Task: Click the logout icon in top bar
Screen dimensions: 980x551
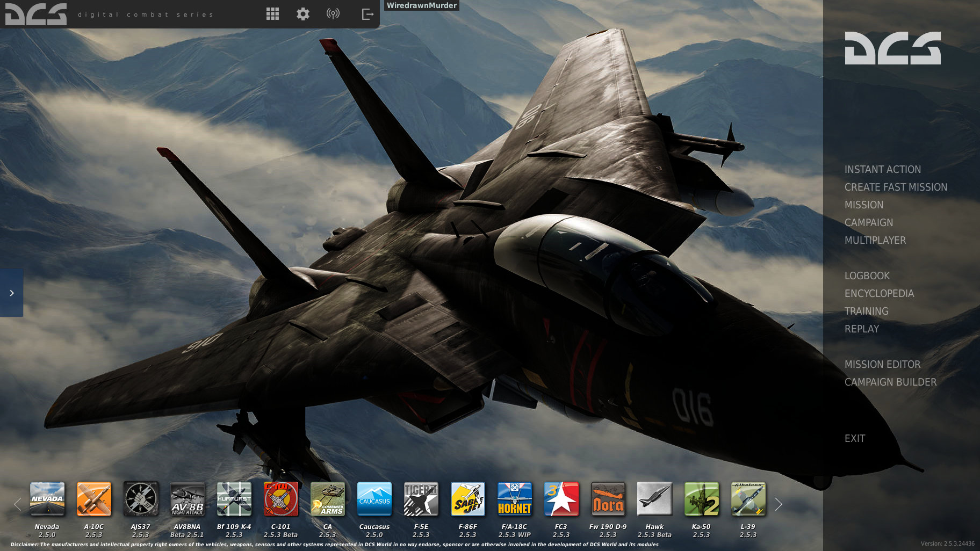Action: [x=367, y=14]
